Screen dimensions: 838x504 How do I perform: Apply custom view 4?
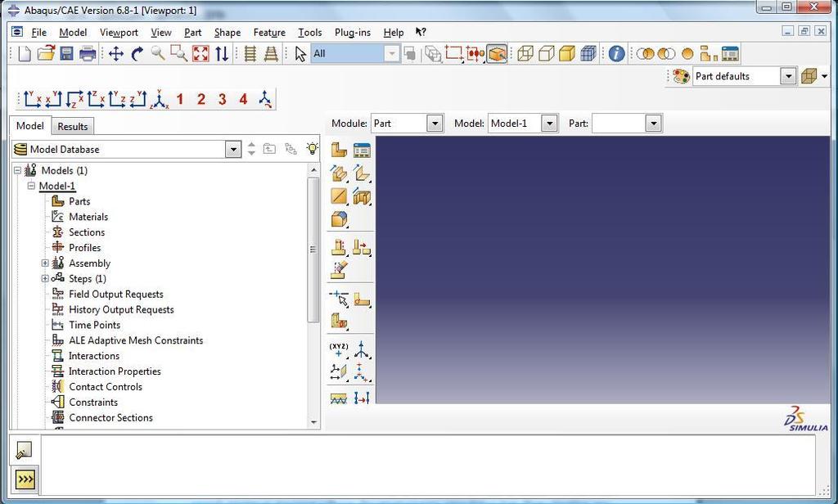[x=243, y=99]
